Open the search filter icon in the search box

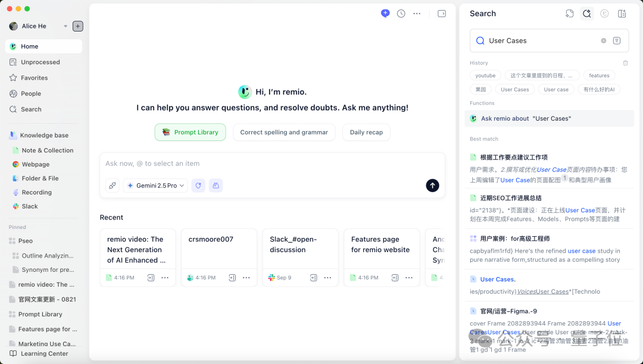[x=617, y=41]
